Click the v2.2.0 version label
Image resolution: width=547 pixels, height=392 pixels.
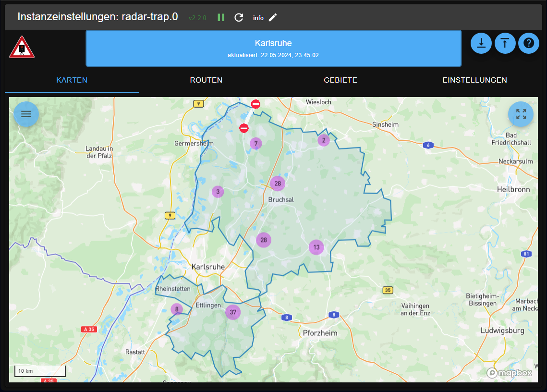[x=197, y=18]
